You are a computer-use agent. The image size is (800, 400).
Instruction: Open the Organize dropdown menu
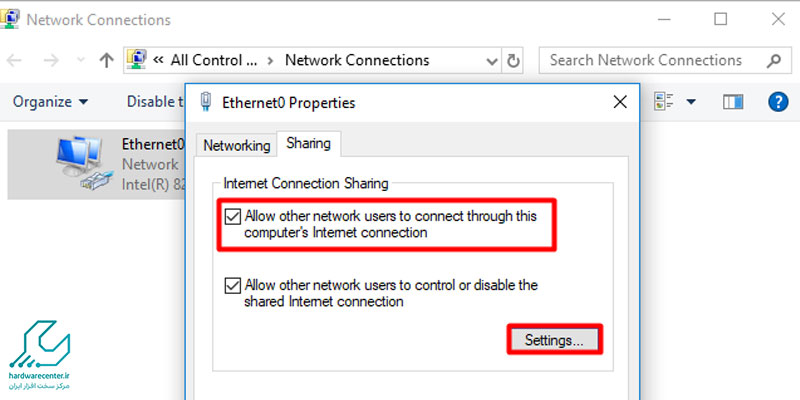50,102
